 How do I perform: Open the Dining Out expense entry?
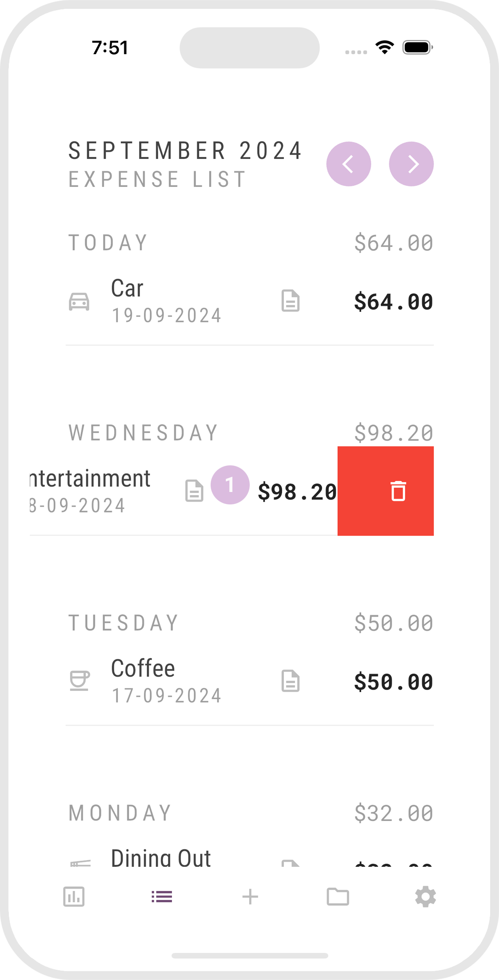(x=161, y=857)
